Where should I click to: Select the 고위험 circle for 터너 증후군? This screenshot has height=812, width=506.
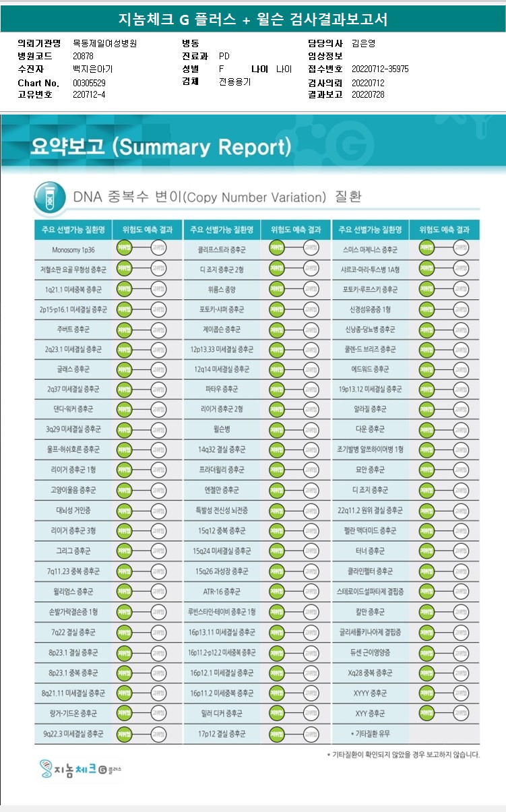461,551
